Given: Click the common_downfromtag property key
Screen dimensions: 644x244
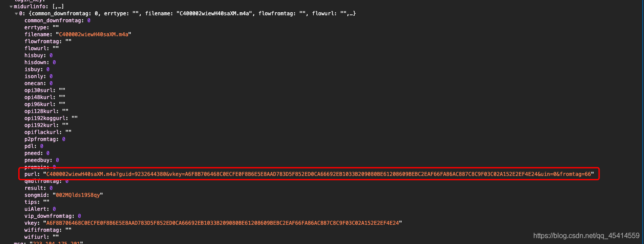Looking at the screenshot, I should [x=54, y=21].
